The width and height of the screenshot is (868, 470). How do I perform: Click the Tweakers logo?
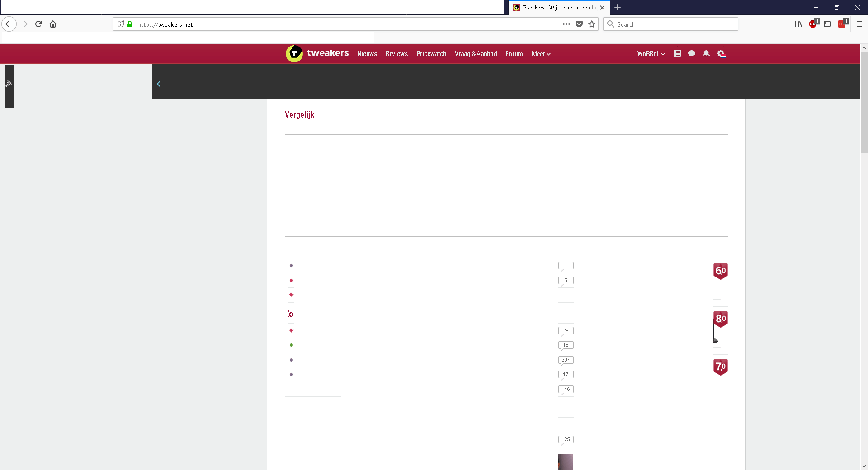coord(317,53)
